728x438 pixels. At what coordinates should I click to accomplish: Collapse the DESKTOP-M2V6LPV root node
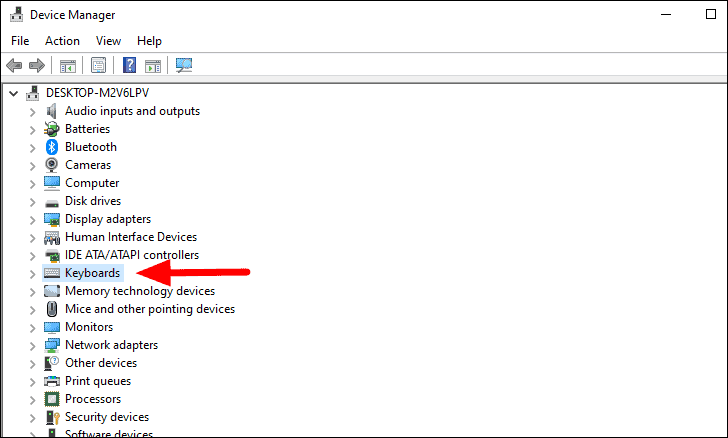point(14,93)
